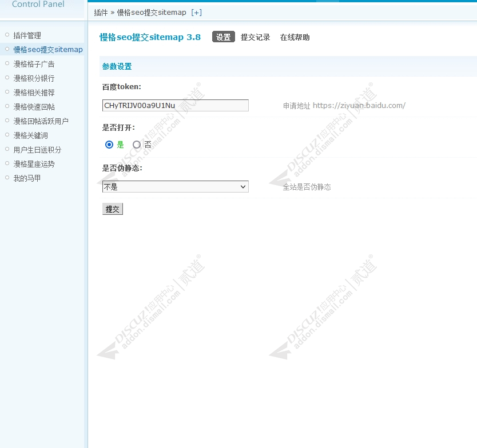Open the 在线帮助 tab
This screenshot has width=477, height=448.
click(295, 37)
